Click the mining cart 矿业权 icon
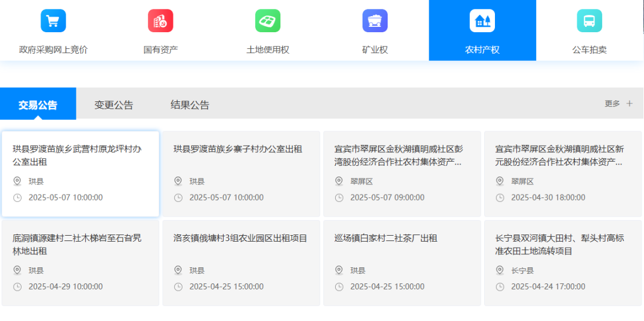This screenshot has height=321, width=644. pyautogui.click(x=375, y=21)
